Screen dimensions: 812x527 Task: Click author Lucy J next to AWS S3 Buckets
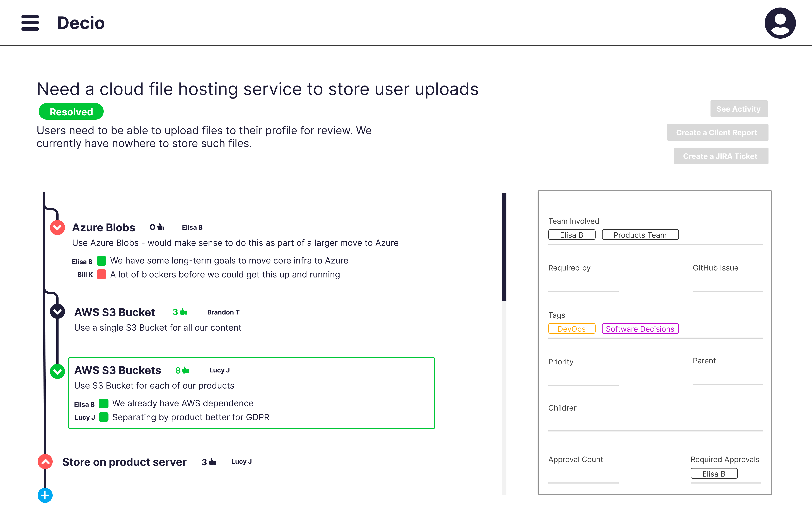pyautogui.click(x=219, y=370)
